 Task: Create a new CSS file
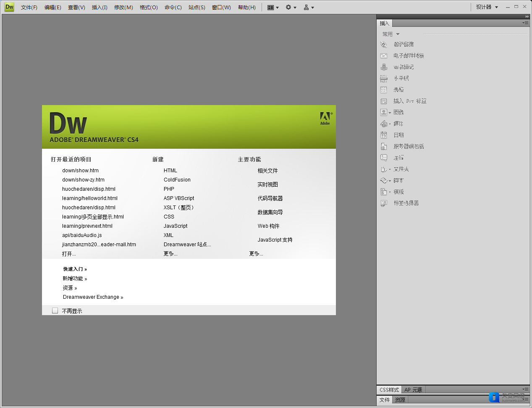coord(169,217)
